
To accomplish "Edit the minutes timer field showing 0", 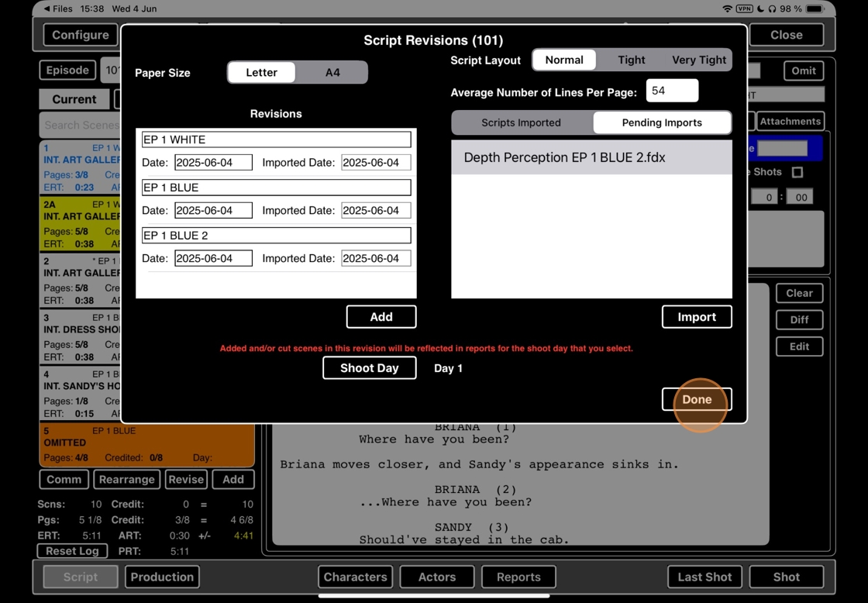I will pos(765,197).
